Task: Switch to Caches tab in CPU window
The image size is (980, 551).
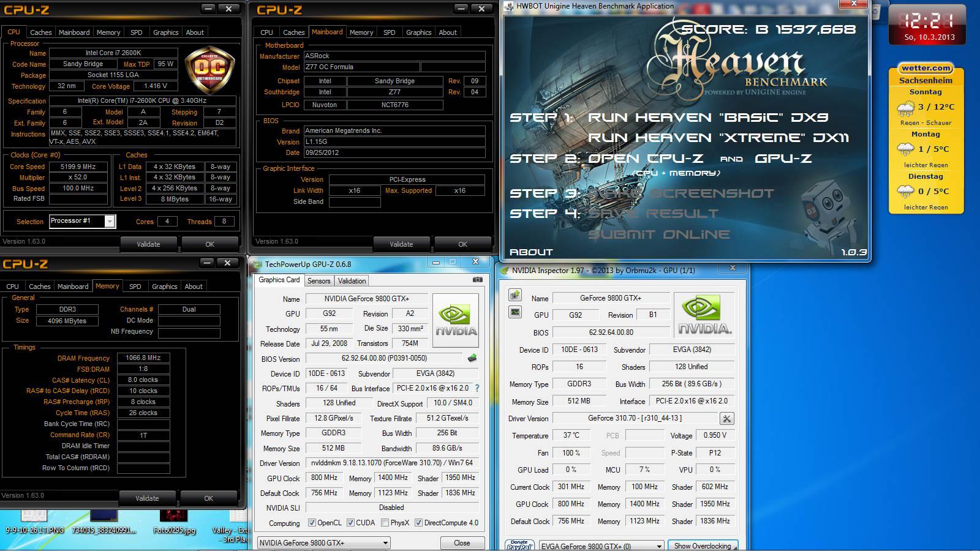Action: pyautogui.click(x=41, y=32)
